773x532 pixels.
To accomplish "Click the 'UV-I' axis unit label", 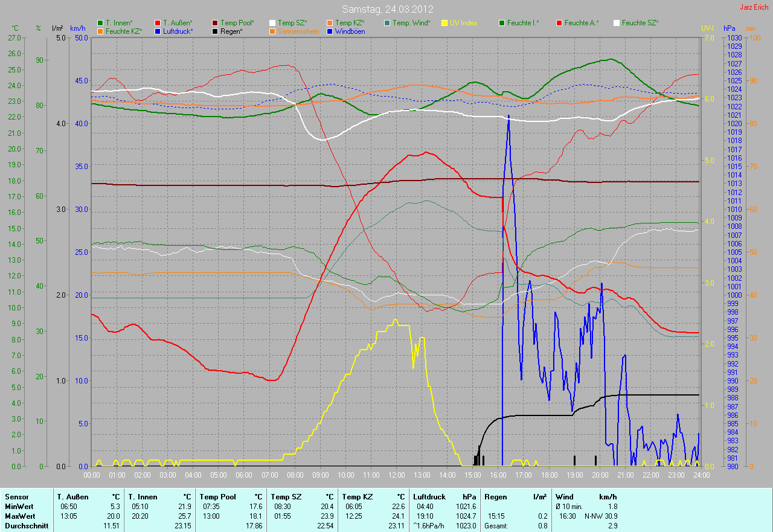I will [707, 28].
